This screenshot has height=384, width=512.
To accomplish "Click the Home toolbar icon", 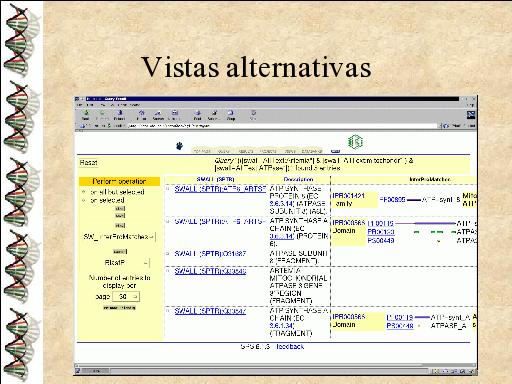I will (x=142, y=115).
